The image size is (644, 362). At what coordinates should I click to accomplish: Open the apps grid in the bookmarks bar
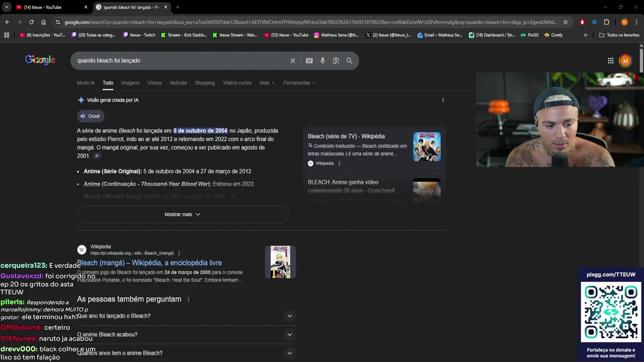click(7, 35)
